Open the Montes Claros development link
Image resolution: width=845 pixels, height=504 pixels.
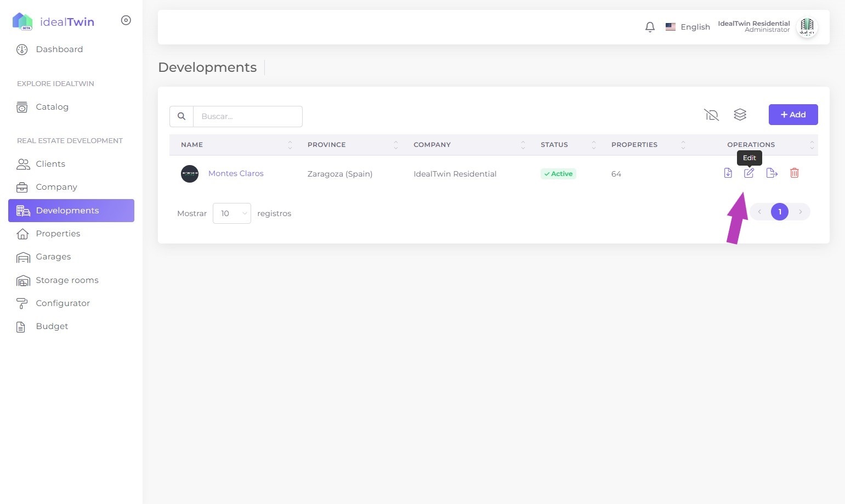tap(236, 173)
